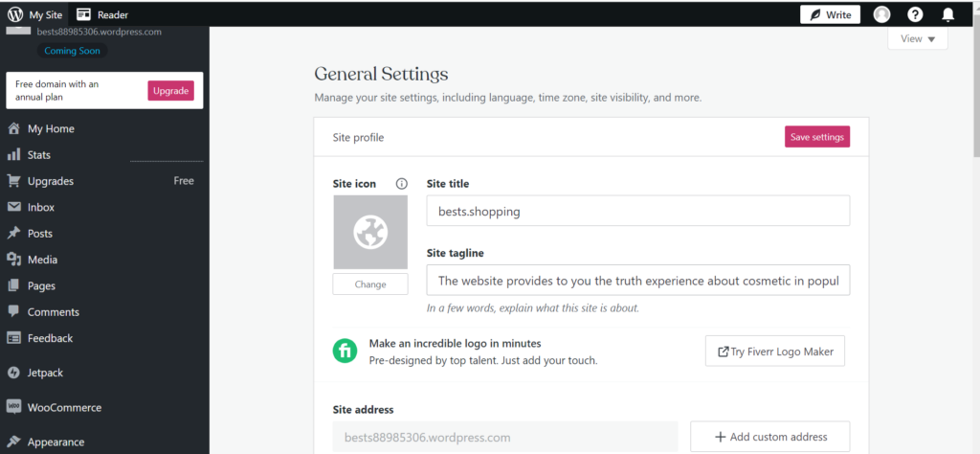Open the Reader icon in top bar

(84, 14)
